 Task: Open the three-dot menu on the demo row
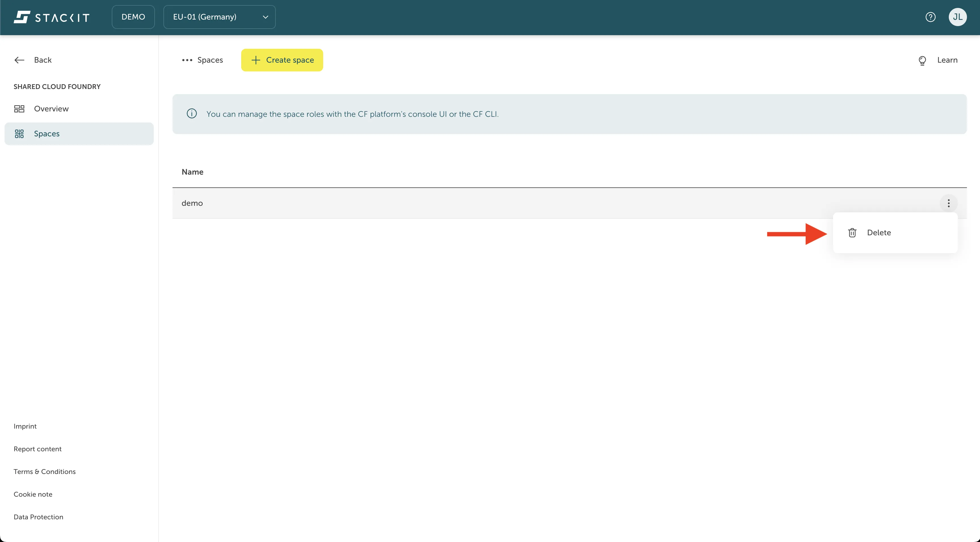click(949, 203)
